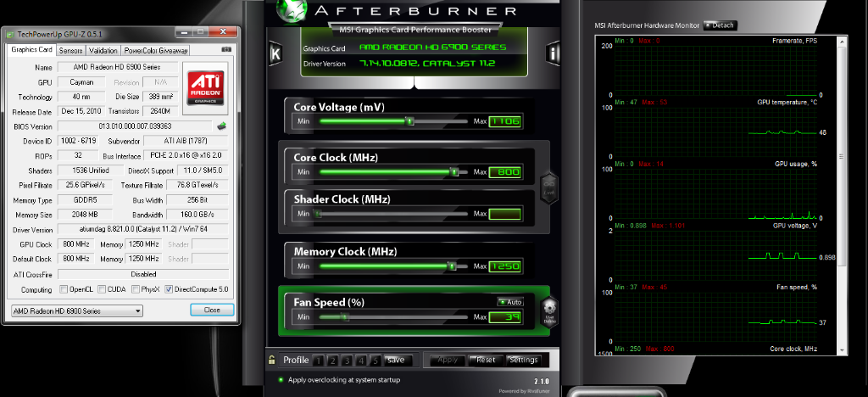This screenshot has width=868, height=397.
Task: Toggle the OpenCL checkbox
Action: tap(64, 289)
